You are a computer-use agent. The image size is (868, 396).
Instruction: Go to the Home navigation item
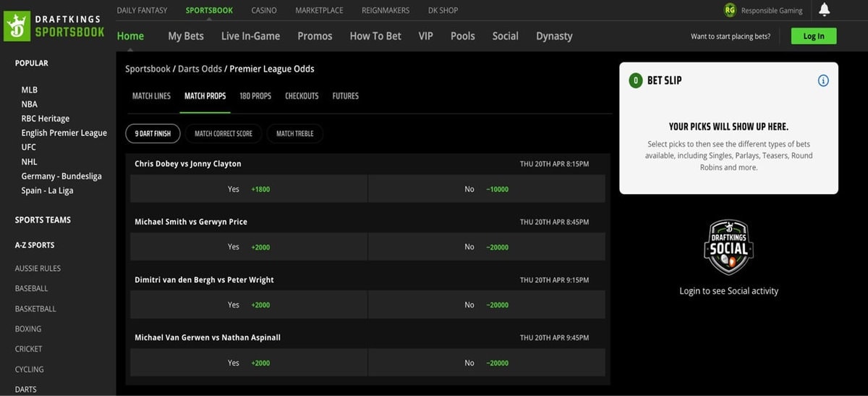130,35
